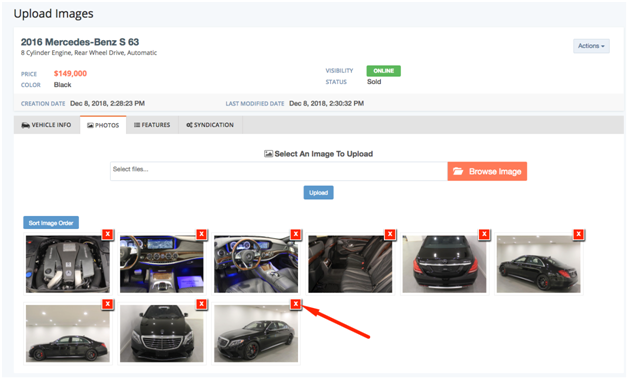The image size is (628, 379).
Task: Open the Features tab
Action: pyautogui.click(x=152, y=125)
